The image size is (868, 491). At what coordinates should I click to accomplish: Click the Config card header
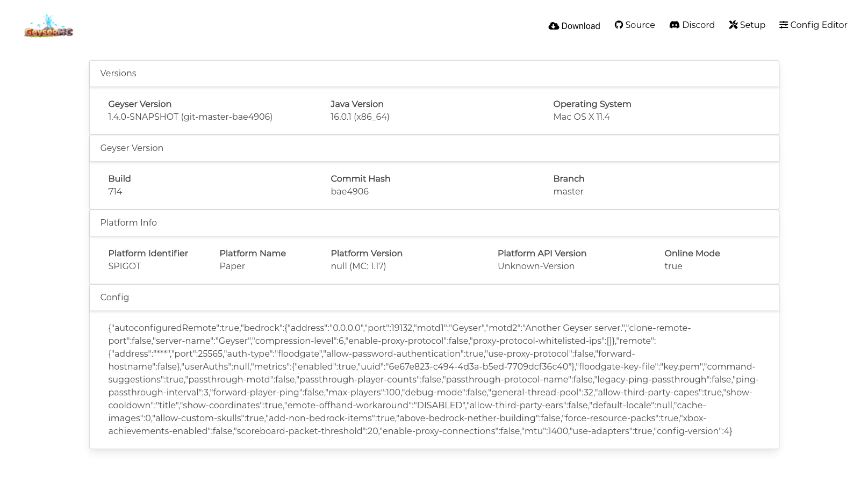click(x=434, y=298)
